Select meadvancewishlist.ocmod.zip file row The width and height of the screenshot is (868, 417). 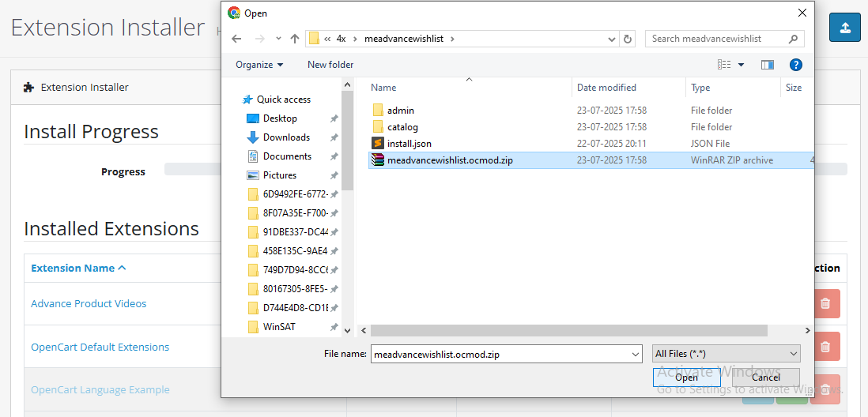pos(591,160)
